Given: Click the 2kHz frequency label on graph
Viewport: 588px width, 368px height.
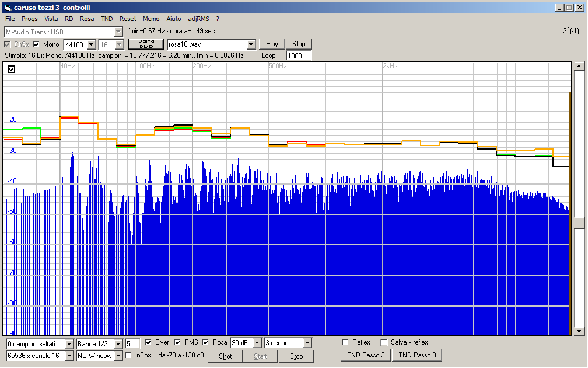Looking at the screenshot, I should (390, 66).
